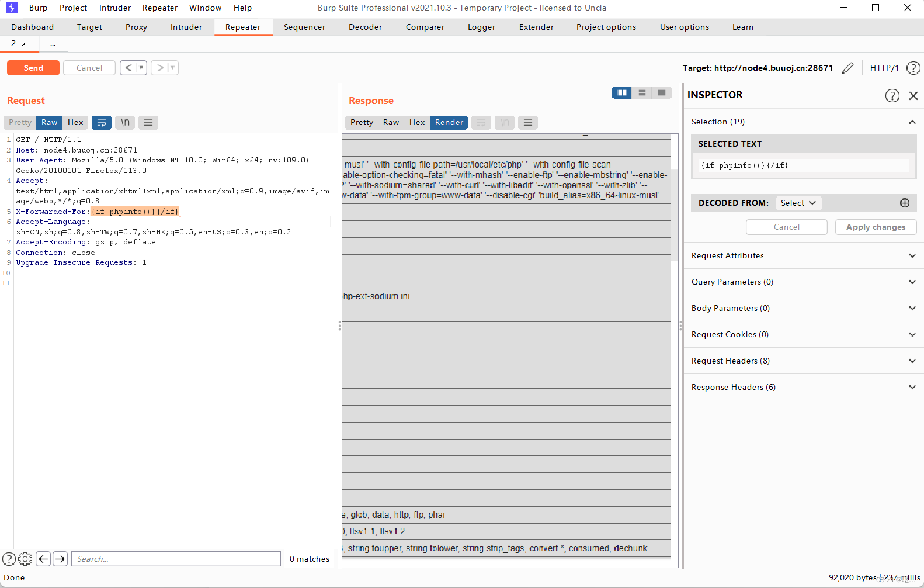The height and width of the screenshot is (588, 924).
Task: Close repeater tab 2
Action: 24,44
